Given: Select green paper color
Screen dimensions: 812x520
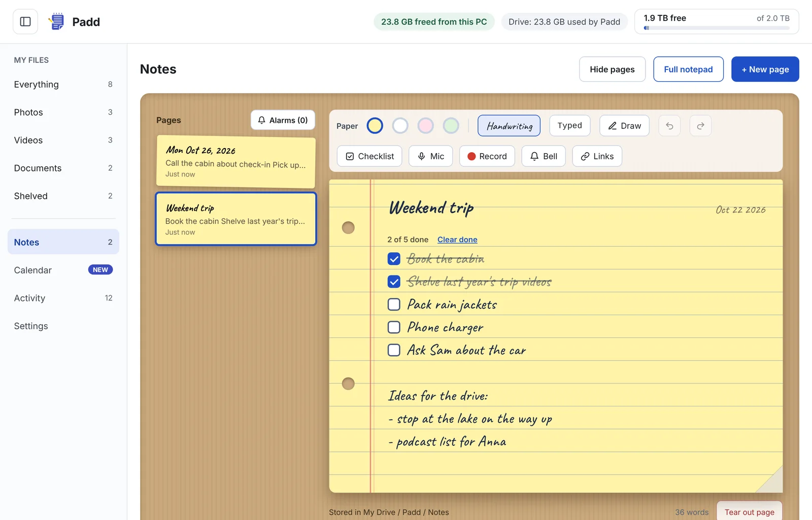Looking at the screenshot, I should click(x=451, y=125).
